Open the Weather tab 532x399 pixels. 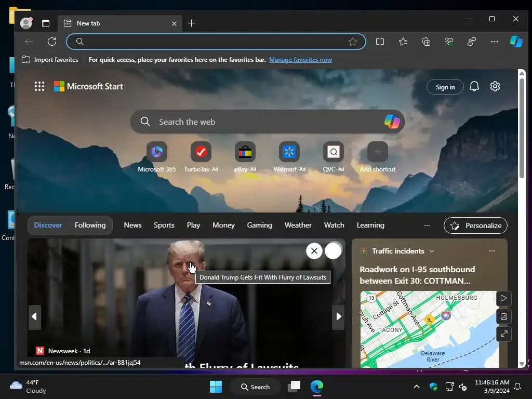click(298, 225)
